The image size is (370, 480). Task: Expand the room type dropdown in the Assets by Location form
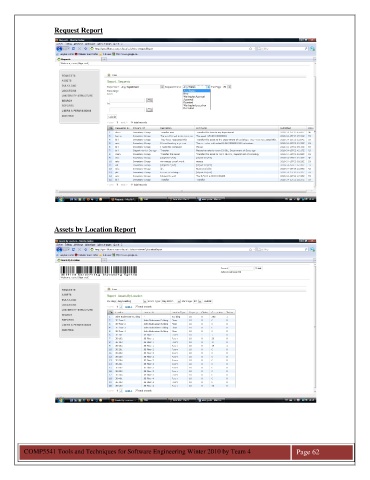click(x=179, y=301)
